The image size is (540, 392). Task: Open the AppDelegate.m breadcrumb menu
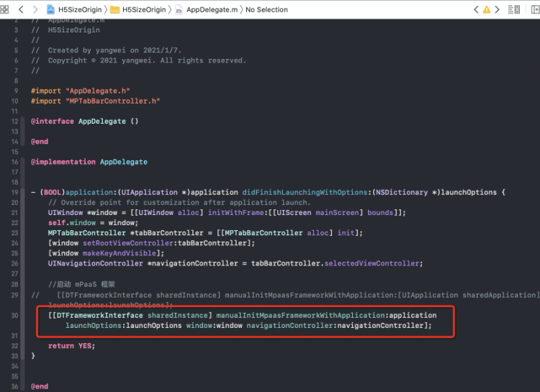pos(212,9)
